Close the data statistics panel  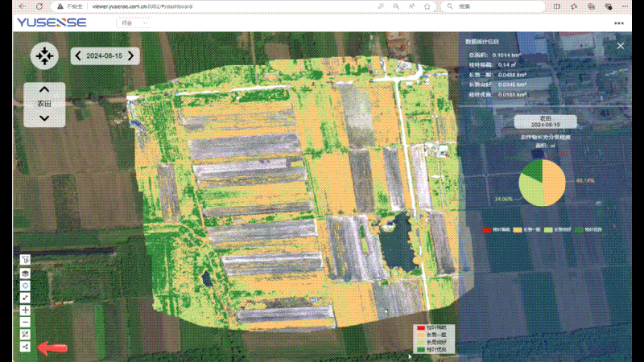[620, 47]
